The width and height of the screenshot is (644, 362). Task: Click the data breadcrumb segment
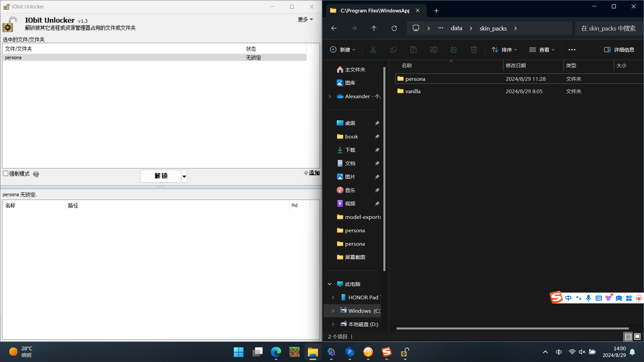click(456, 28)
